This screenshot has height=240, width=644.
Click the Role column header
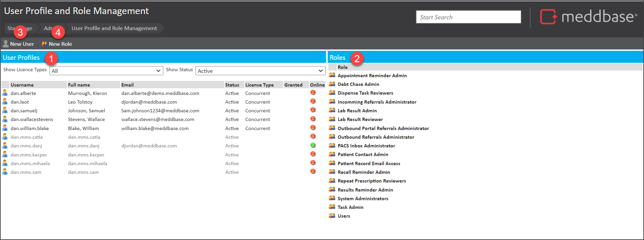(x=342, y=67)
